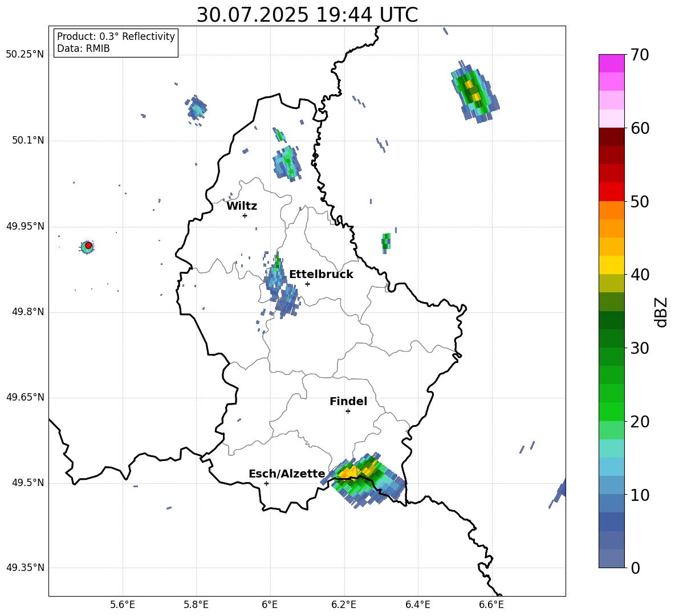Click the 49.5°N latitude label
Screen dimensions: 675x616
pyautogui.click(x=28, y=483)
